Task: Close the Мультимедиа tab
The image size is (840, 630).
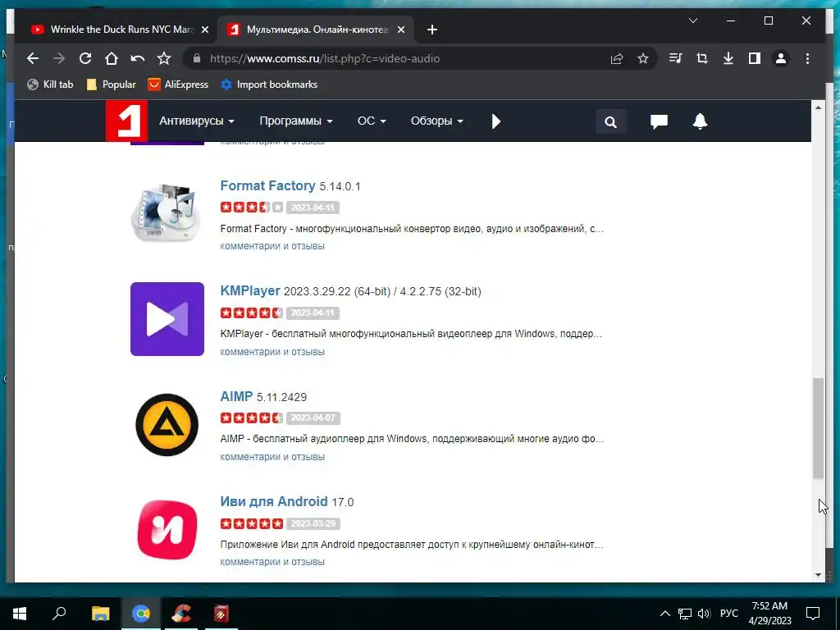Action: [400, 30]
